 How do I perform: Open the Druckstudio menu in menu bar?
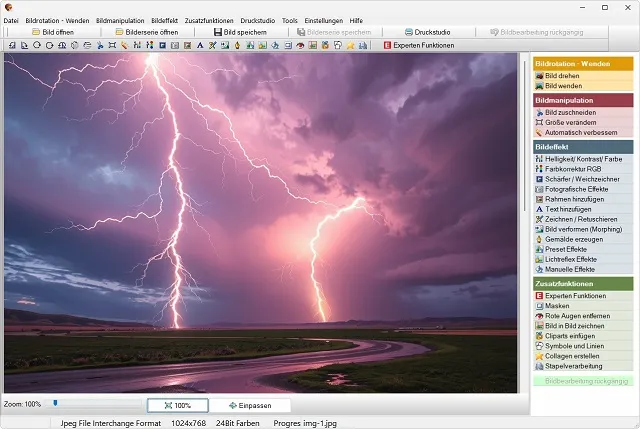[x=257, y=20]
